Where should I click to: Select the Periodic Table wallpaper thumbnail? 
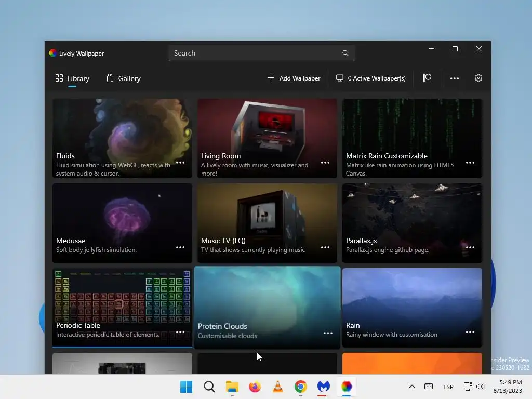122,308
